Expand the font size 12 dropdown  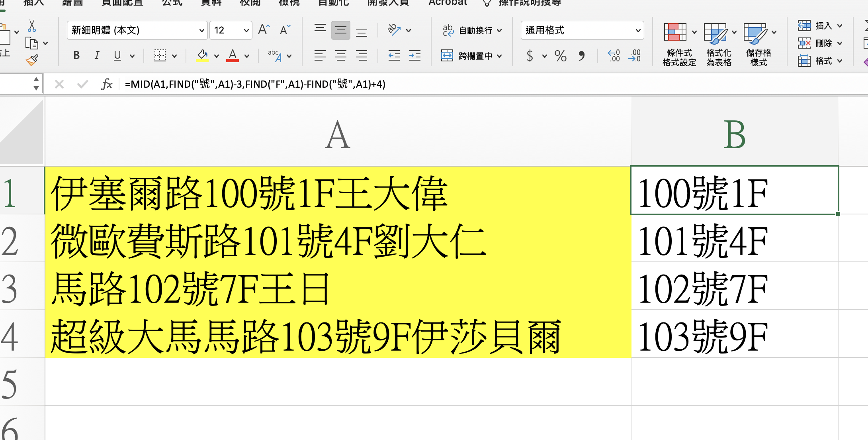pos(246,31)
